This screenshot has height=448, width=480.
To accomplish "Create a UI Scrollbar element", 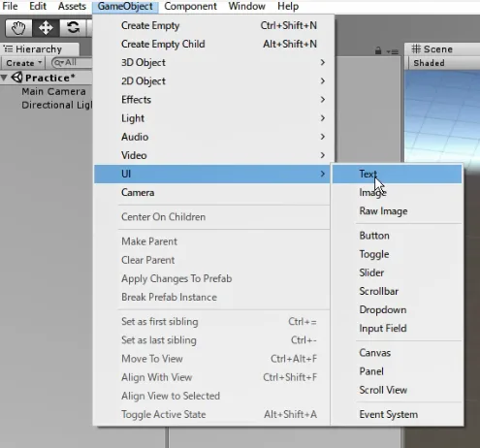I will coord(397,291).
